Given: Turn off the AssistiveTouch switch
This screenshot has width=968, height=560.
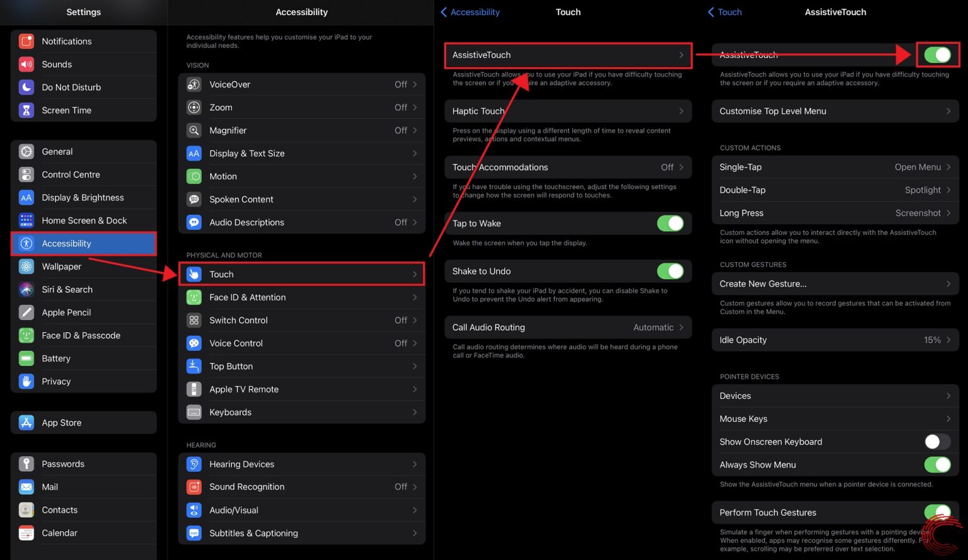Looking at the screenshot, I should (x=938, y=55).
